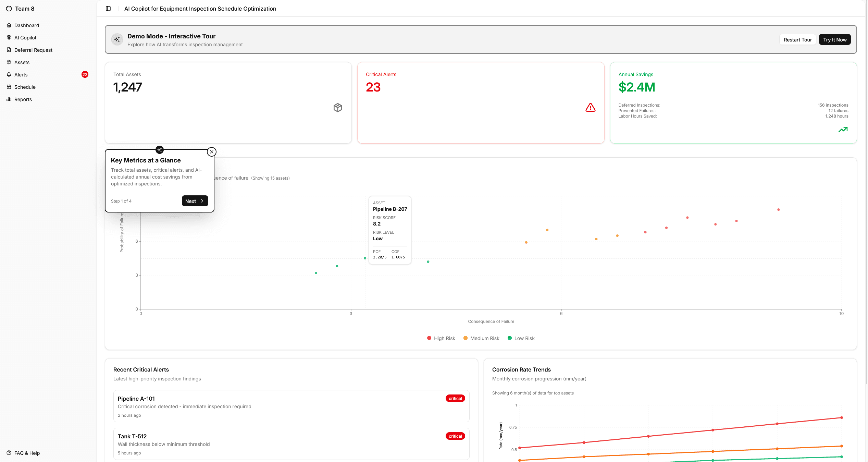Viewport: 868px width, 462px height.
Task: Toggle High Risk legend item
Action: coord(441,338)
